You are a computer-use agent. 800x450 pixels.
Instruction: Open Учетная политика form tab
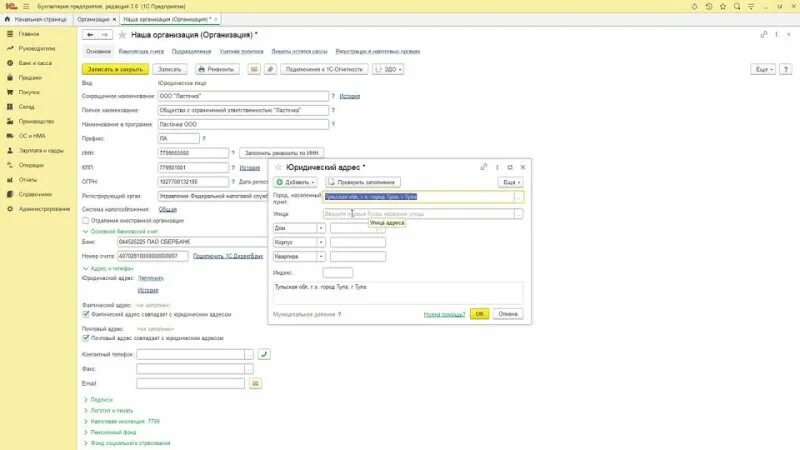[x=241, y=52]
